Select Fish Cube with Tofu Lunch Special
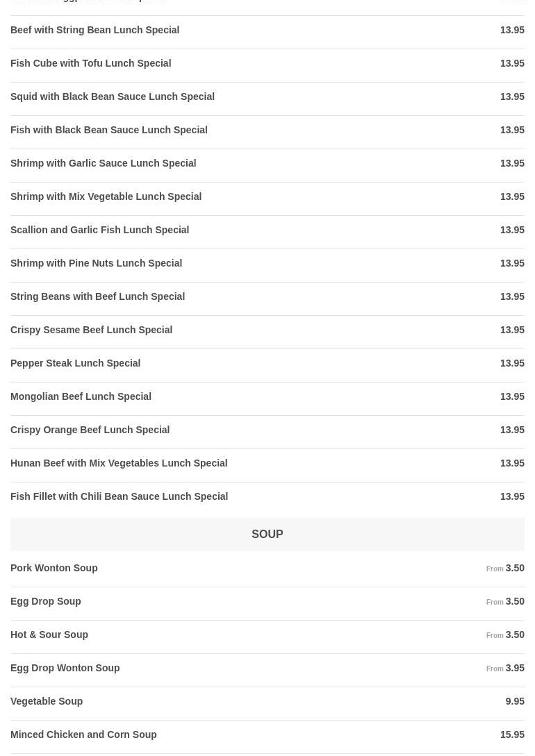Viewport: 535px width, 756px height. click(90, 63)
